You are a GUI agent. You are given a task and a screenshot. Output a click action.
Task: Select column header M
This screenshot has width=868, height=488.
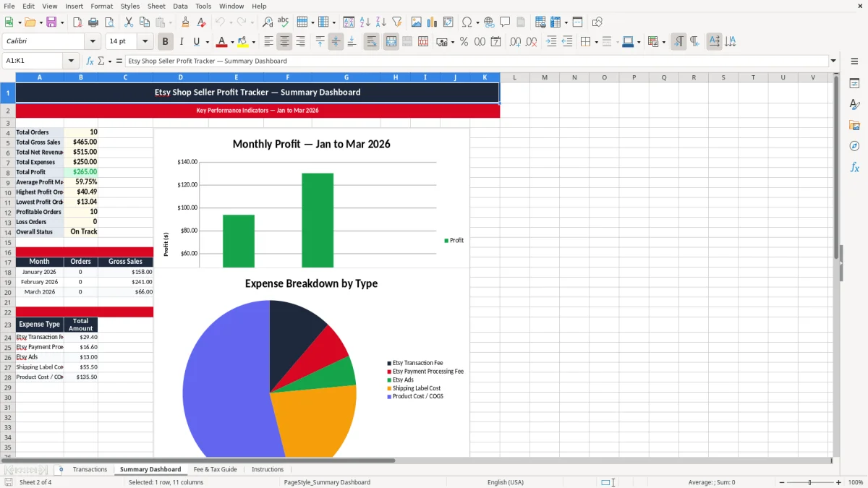(544, 77)
